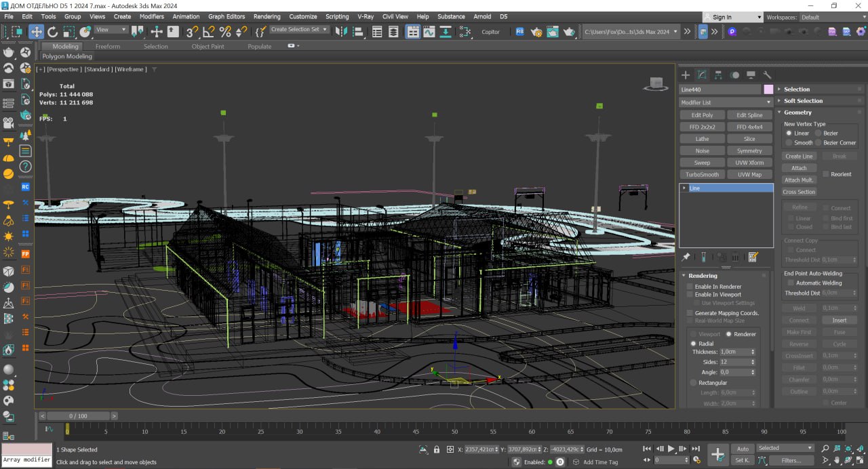
Task: Click the Thickness value field
Action: [734, 352]
